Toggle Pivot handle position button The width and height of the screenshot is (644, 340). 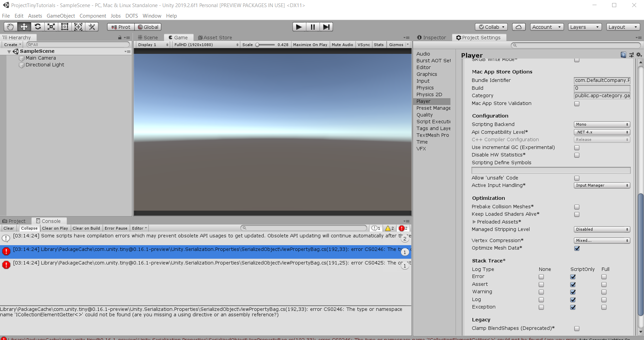coord(121,27)
